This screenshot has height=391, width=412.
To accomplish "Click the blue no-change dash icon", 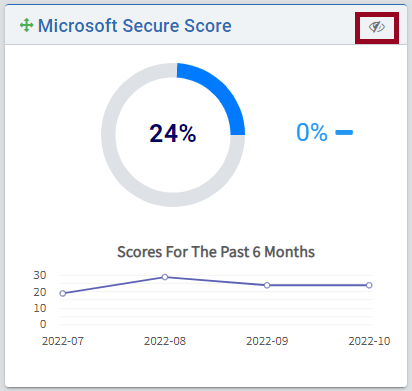I will coord(344,133).
